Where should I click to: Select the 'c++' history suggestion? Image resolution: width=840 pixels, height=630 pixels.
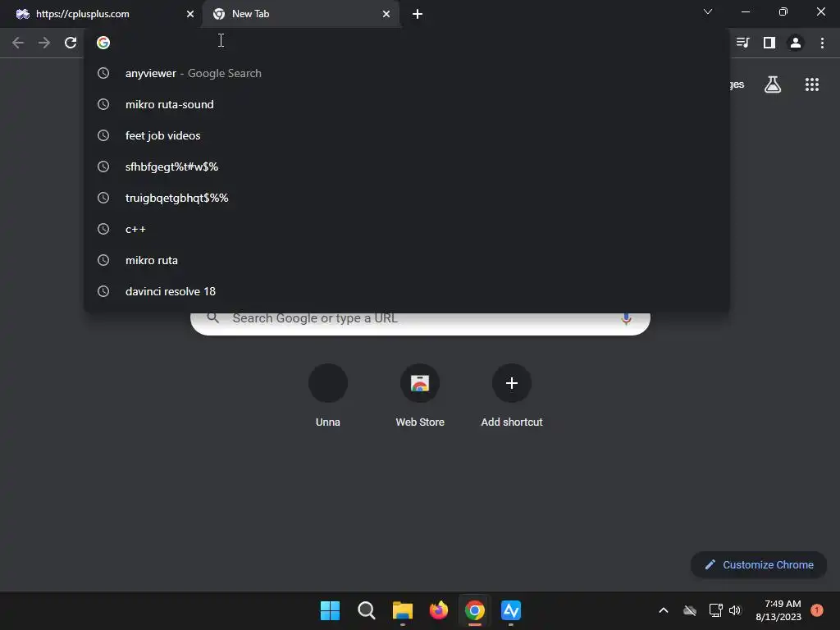point(407,229)
